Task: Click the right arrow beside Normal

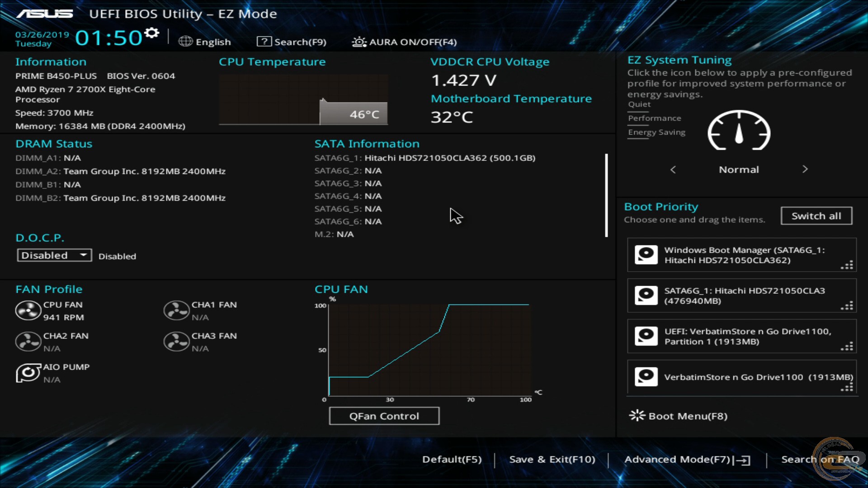Action: [805, 169]
